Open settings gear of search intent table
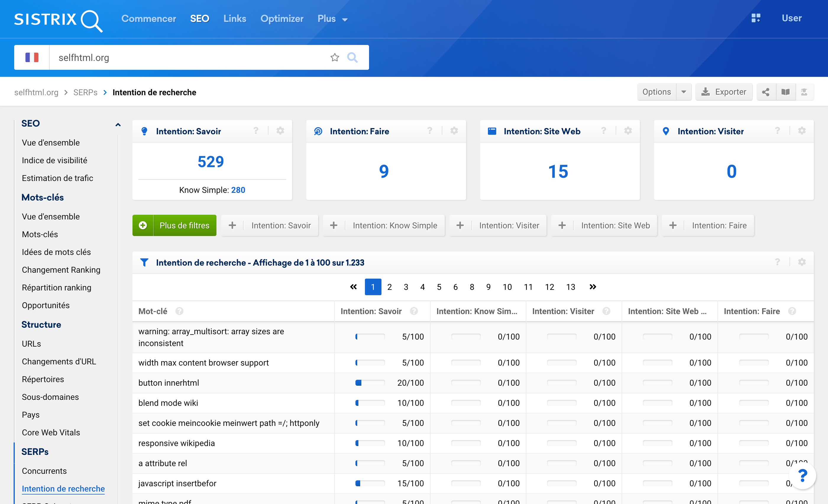Image resolution: width=828 pixels, height=504 pixels. (x=802, y=262)
